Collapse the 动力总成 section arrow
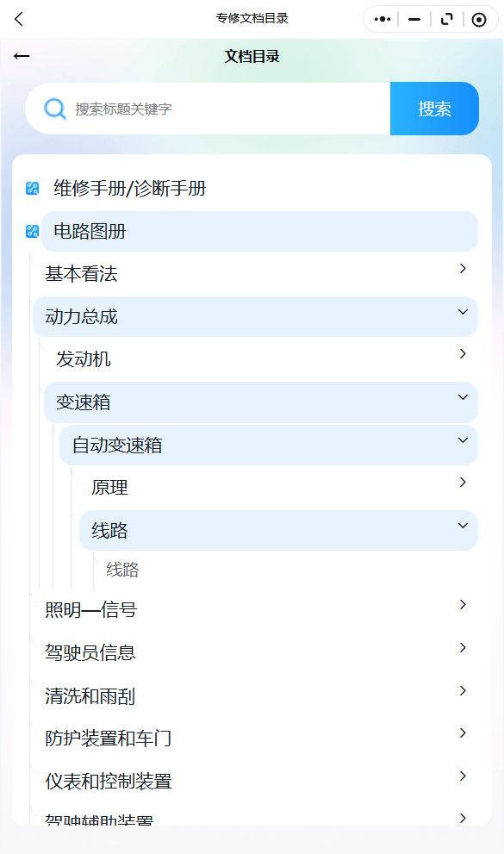The image size is (504, 854). pos(463,312)
